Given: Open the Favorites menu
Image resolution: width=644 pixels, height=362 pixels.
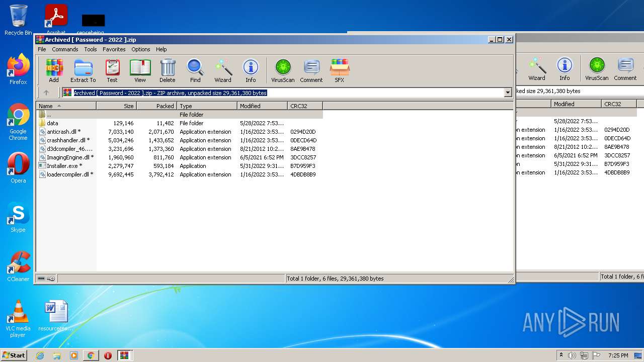Looking at the screenshot, I should (114, 49).
